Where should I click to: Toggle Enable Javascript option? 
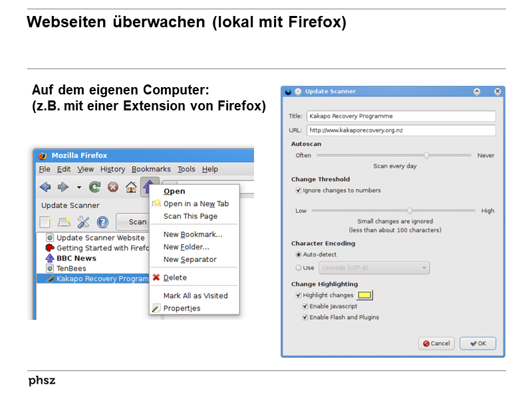pos(305,308)
